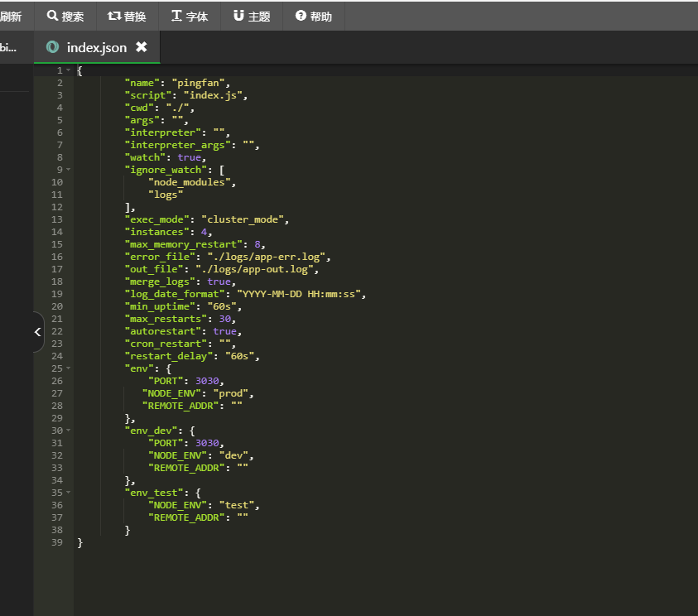Click the "index.js" script value
The image size is (698, 616).
(213, 96)
